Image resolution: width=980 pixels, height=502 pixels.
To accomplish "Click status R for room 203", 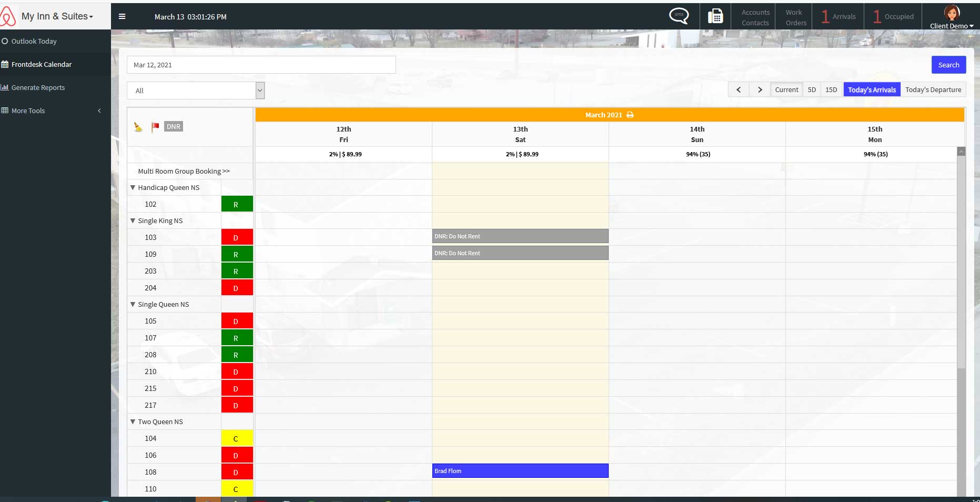I will point(237,271).
